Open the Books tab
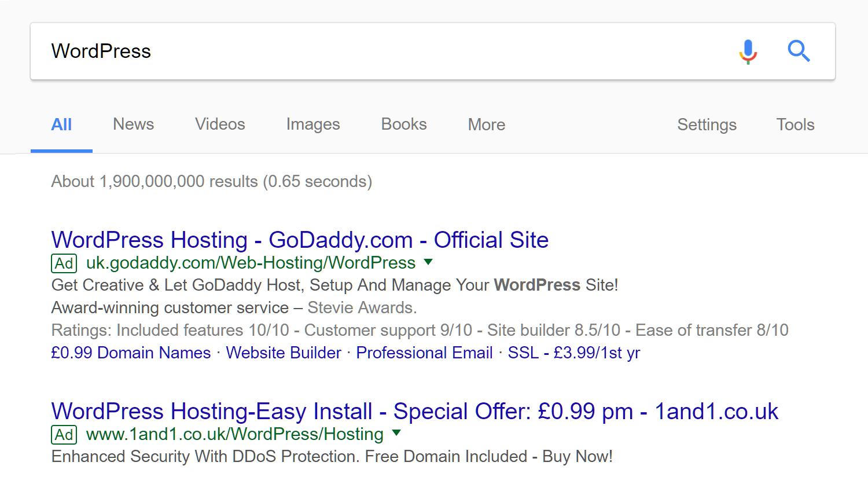This screenshot has height=495, width=868. click(x=404, y=124)
